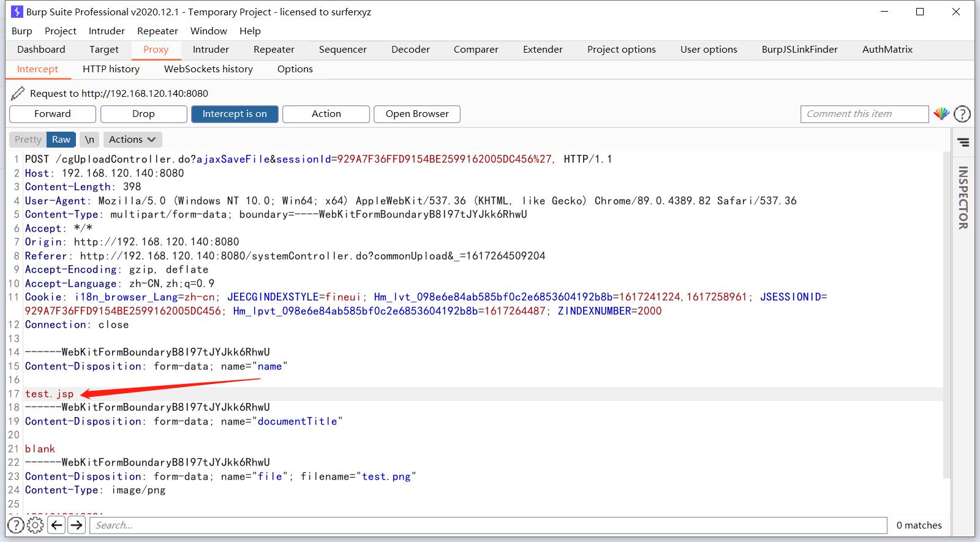Open the BurpJSLinkFinder tab
Image resolution: width=980 pixels, height=542 pixels.
coord(800,50)
